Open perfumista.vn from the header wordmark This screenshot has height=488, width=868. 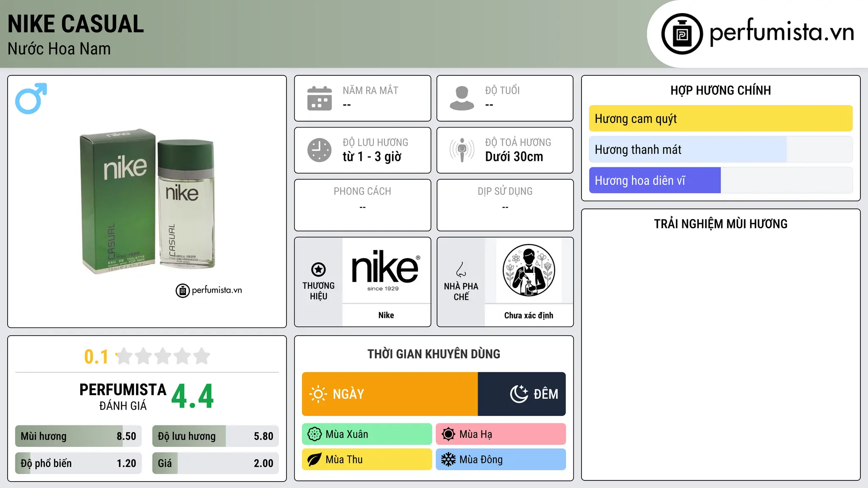[782, 32]
